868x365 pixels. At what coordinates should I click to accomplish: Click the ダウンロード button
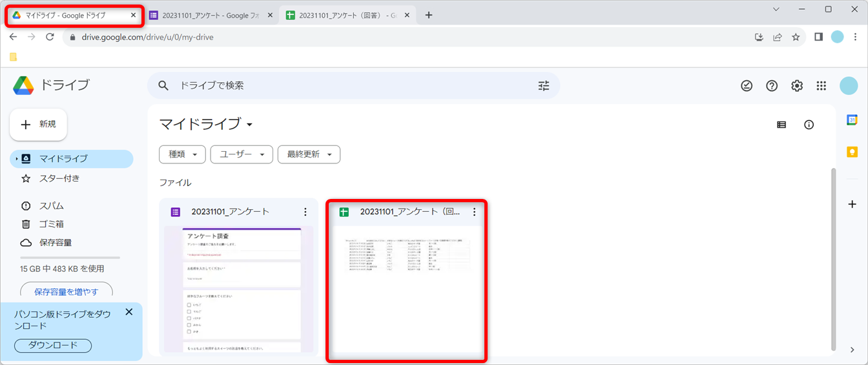click(53, 346)
